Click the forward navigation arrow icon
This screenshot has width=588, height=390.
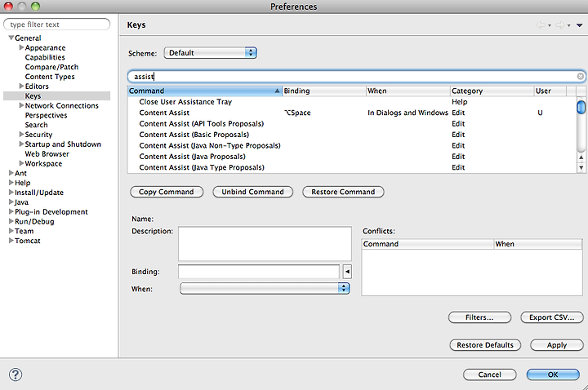tap(560, 25)
